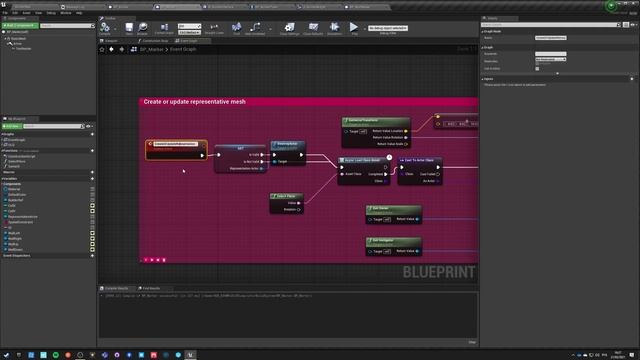Open Class Settings from the toolbar

[289, 28]
